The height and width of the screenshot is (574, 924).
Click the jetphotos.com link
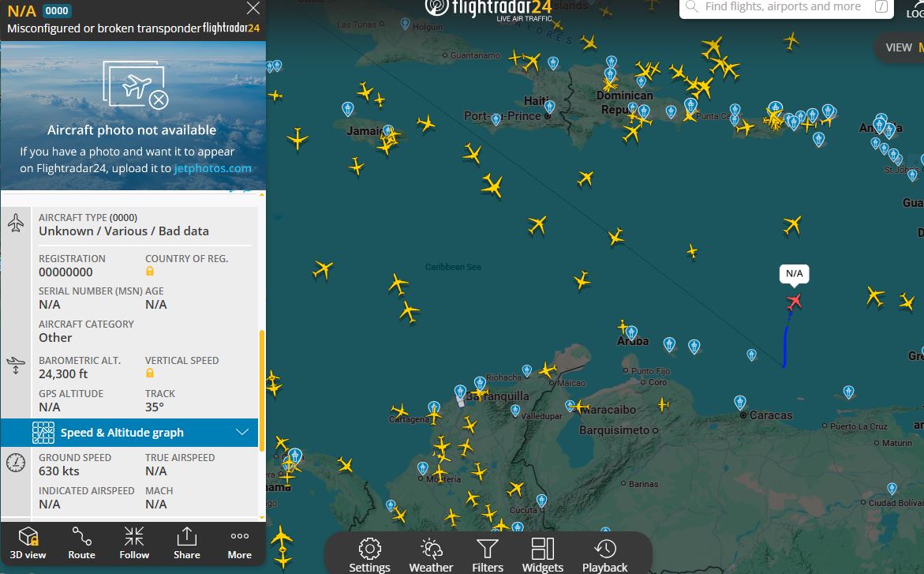coord(212,168)
